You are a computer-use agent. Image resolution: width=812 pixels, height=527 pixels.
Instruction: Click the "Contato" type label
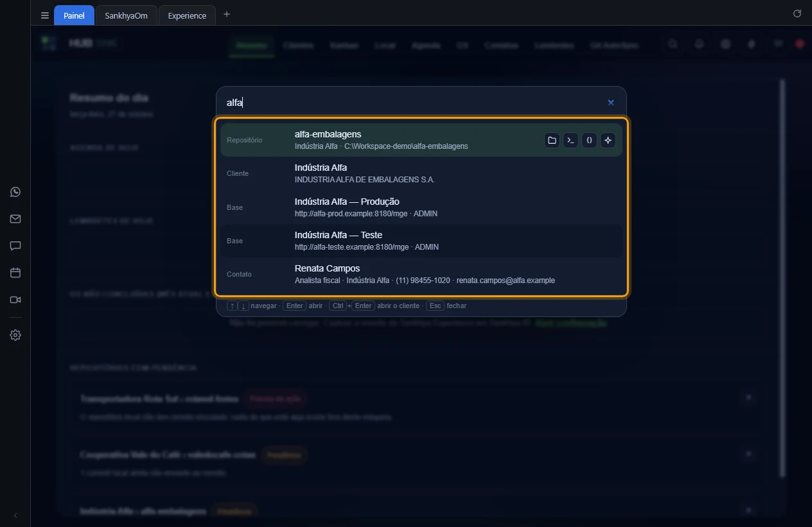tap(239, 274)
